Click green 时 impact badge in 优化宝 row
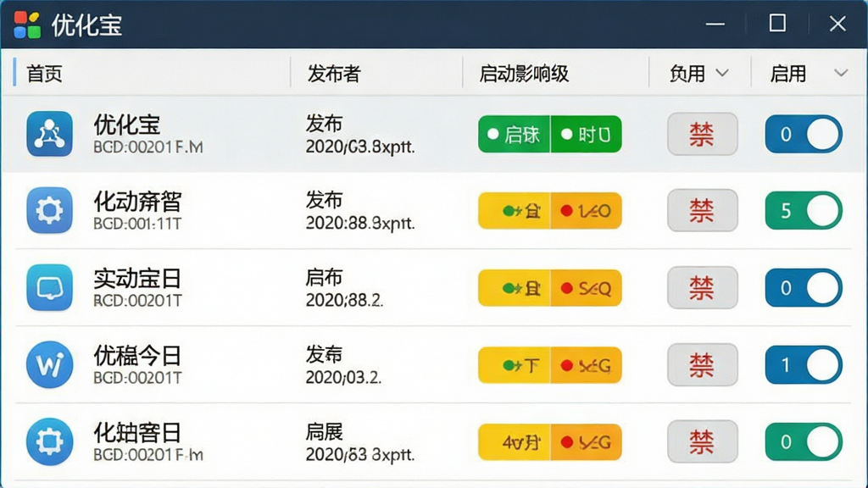Screen dimensions: 868x488 click(587, 134)
